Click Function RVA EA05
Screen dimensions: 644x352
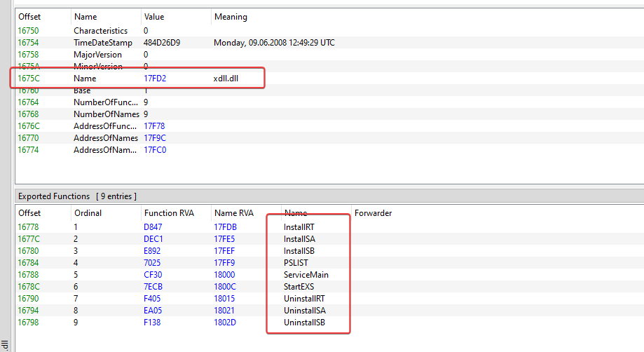click(x=153, y=311)
